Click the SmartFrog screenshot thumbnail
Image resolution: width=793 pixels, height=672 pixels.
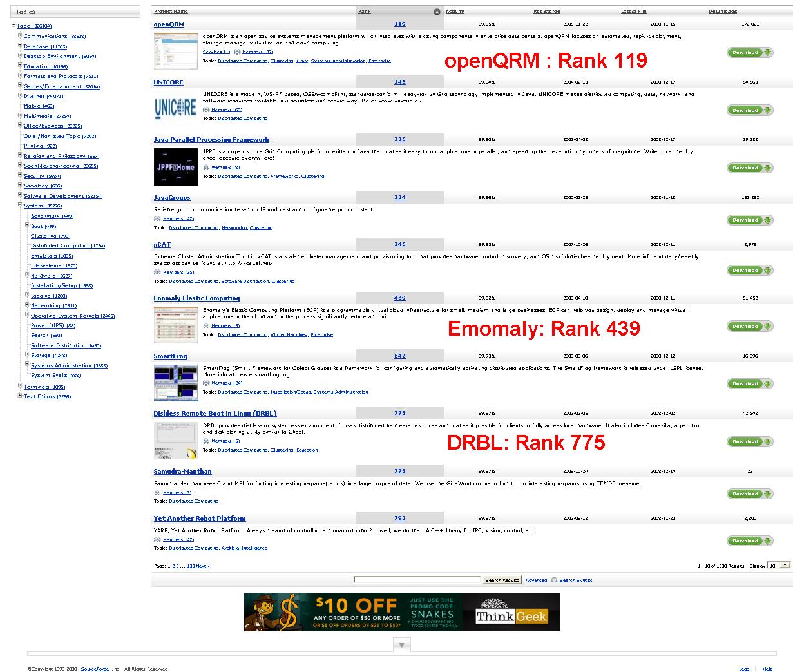pyautogui.click(x=175, y=383)
